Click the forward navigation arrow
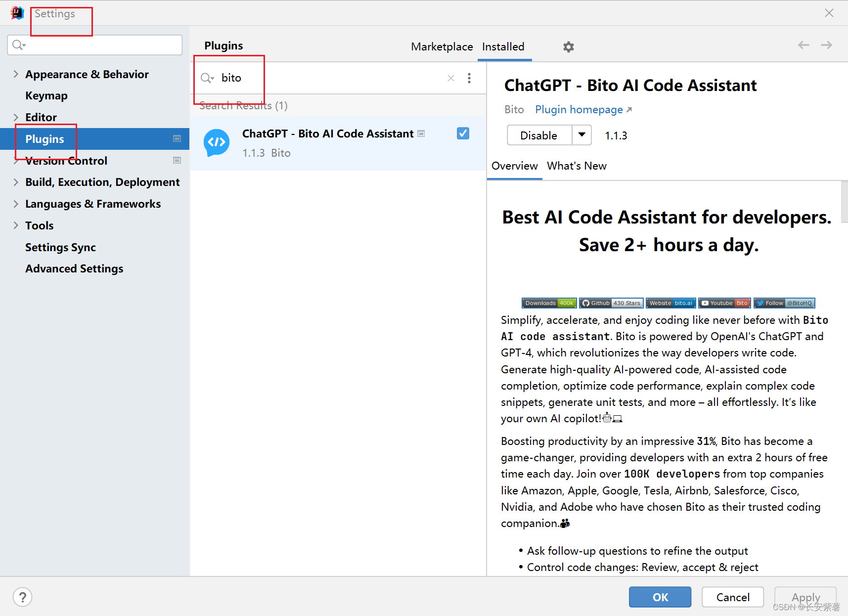848x616 pixels. tap(826, 45)
